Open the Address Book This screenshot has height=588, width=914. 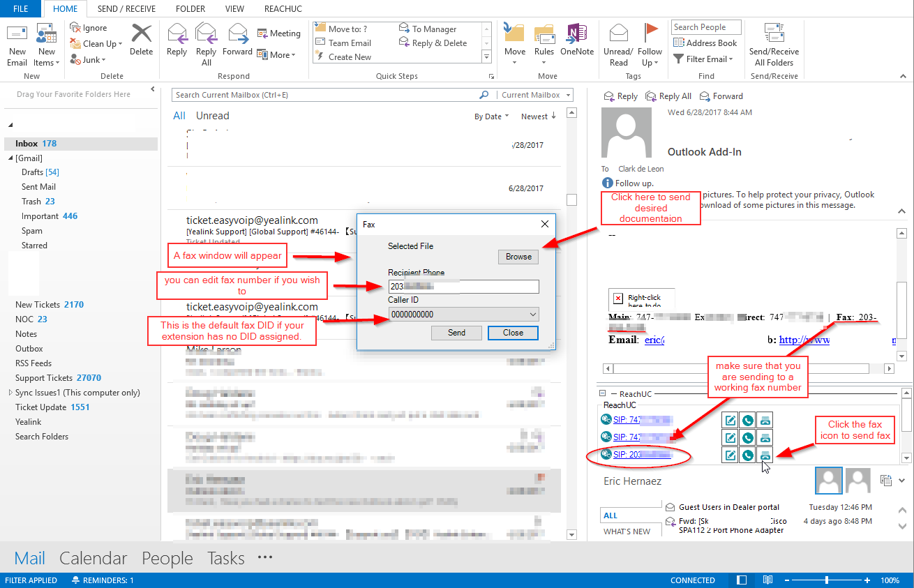click(705, 43)
